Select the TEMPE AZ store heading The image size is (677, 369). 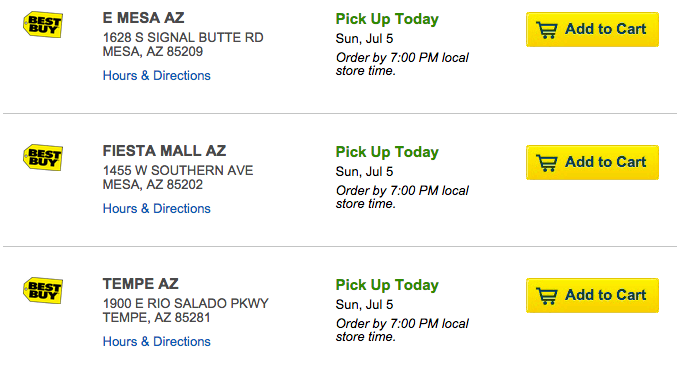141,284
